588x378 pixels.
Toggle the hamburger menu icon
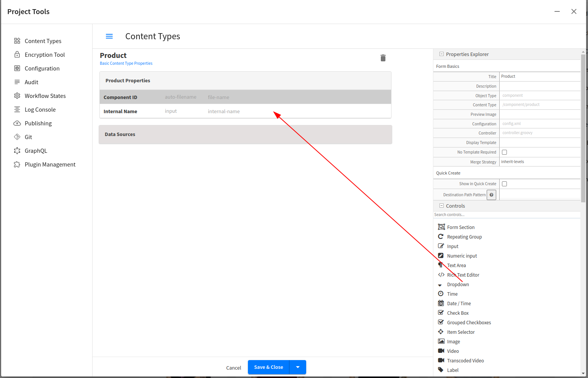pyautogui.click(x=109, y=36)
